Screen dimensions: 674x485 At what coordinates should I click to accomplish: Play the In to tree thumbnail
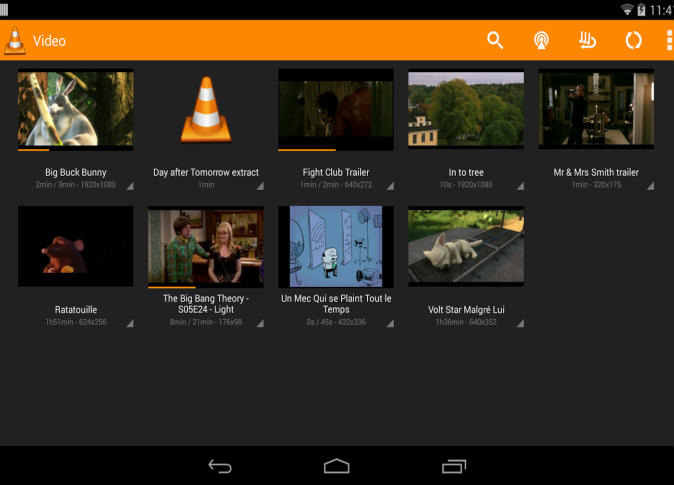click(466, 109)
